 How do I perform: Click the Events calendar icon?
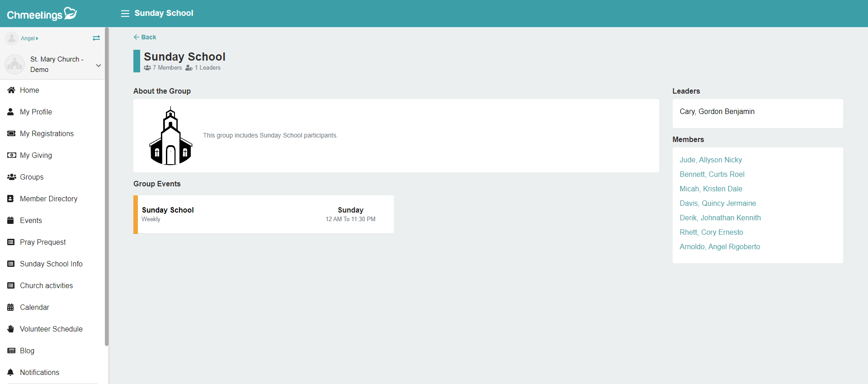[x=10, y=220]
